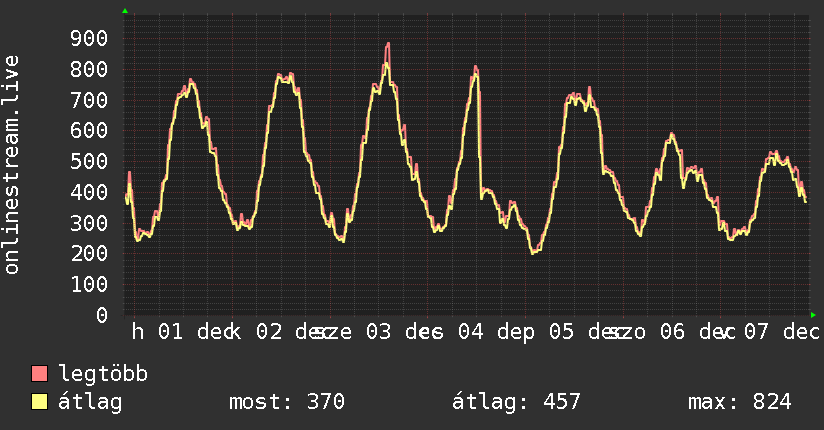The image size is (824, 430).
Task: Click the yellow átlag legend swatch
Action: coord(39,401)
